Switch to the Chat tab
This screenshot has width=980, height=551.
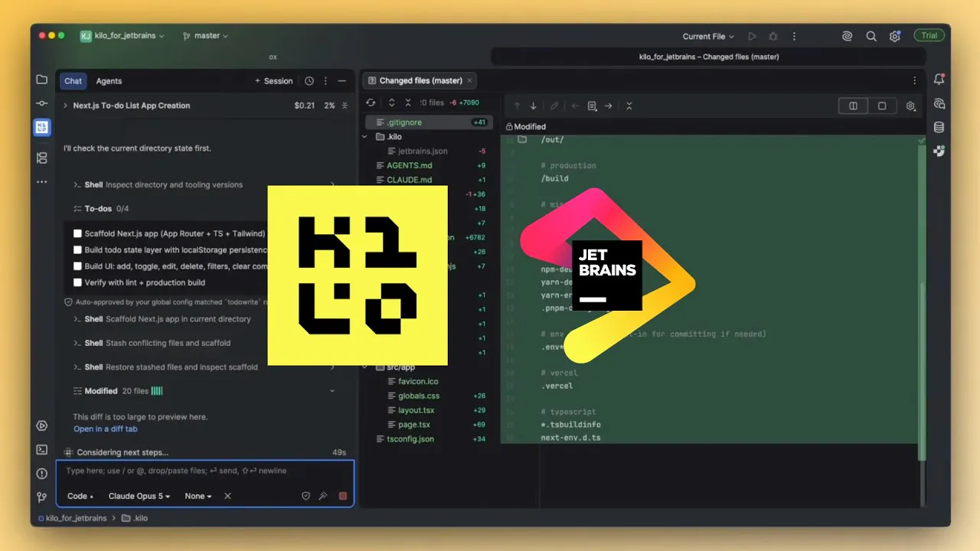(73, 81)
